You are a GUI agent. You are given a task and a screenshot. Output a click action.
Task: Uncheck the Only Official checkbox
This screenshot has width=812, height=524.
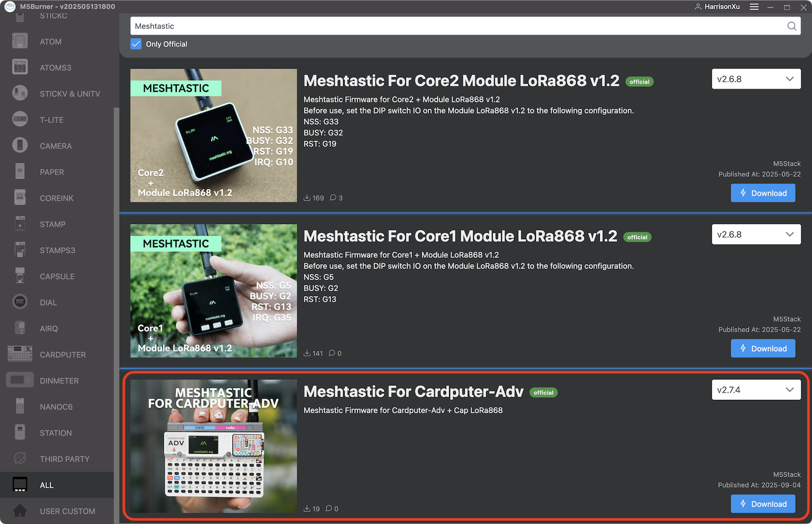click(136, 44)
